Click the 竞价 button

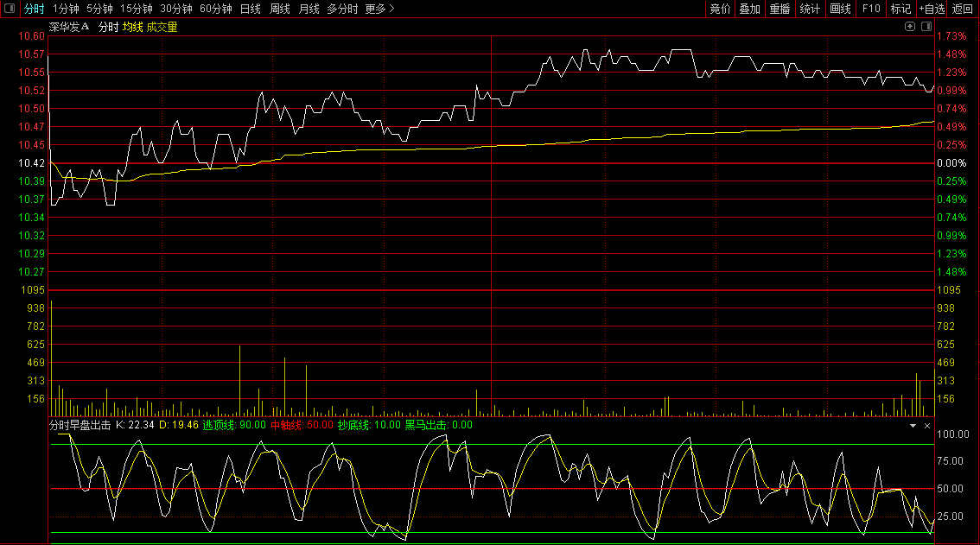pyautogui.click(x=720, y=9)
